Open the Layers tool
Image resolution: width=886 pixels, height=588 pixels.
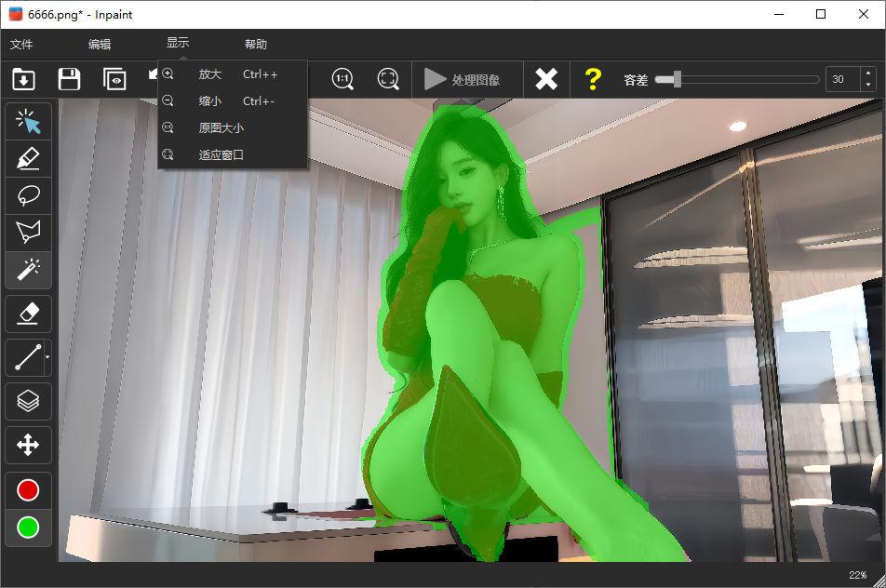[x=28, y=401]
